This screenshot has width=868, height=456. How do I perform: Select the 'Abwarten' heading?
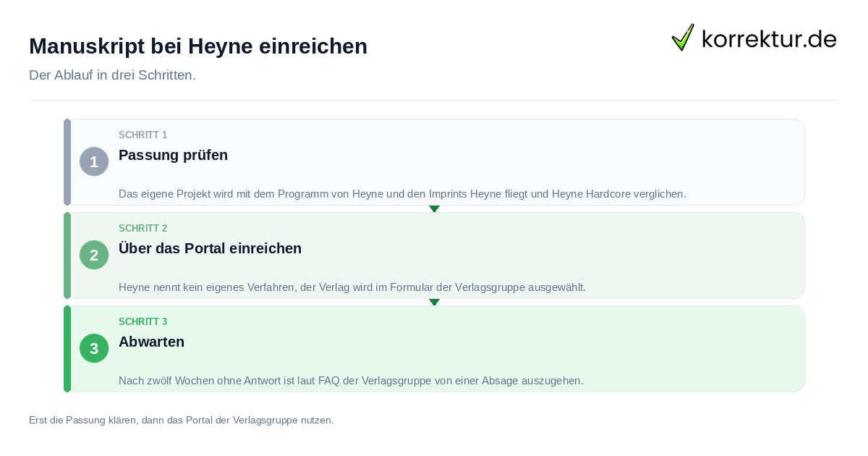151,342
